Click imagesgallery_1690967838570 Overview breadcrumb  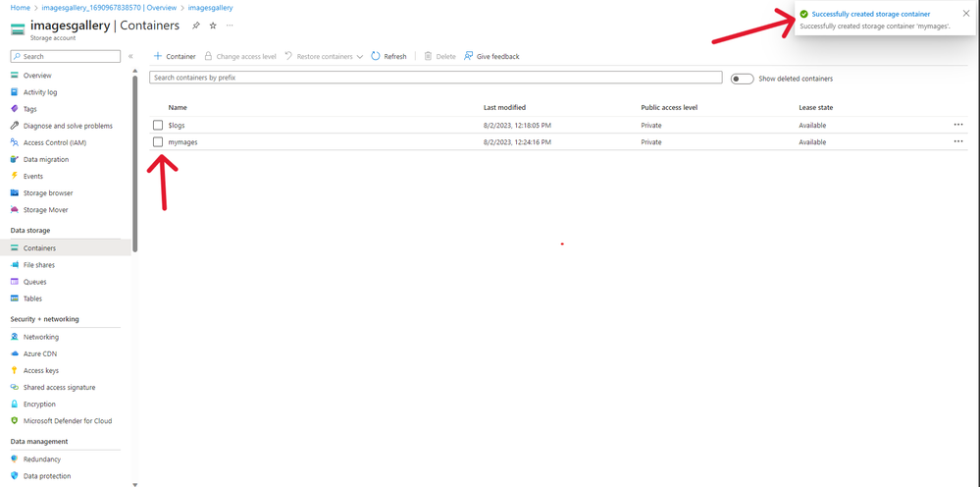coord(109,8)
